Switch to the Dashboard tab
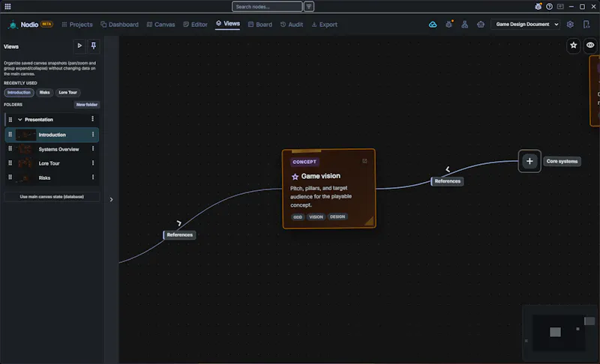600x364 pixels. click(119, 25)
